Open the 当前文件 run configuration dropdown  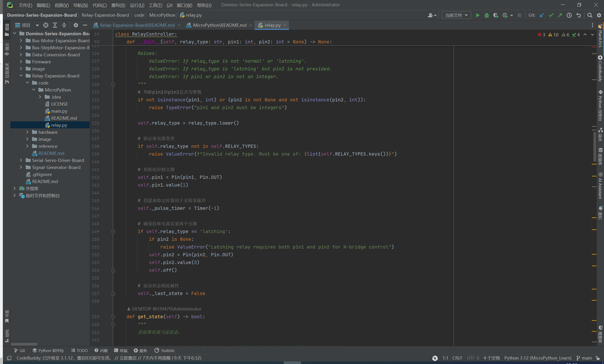[456, 15]
